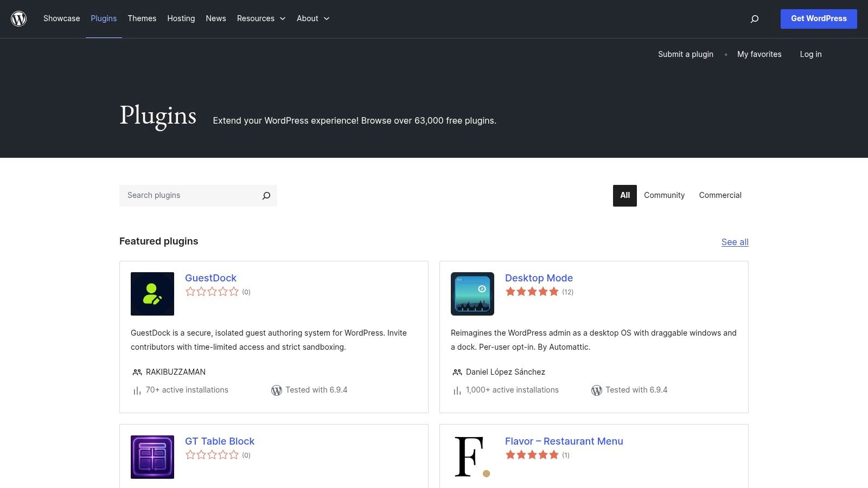Image resolution: width=868 pixels, height=488 pixels.
Task: Click the WordPress logo in header
Action: (19, 18)
